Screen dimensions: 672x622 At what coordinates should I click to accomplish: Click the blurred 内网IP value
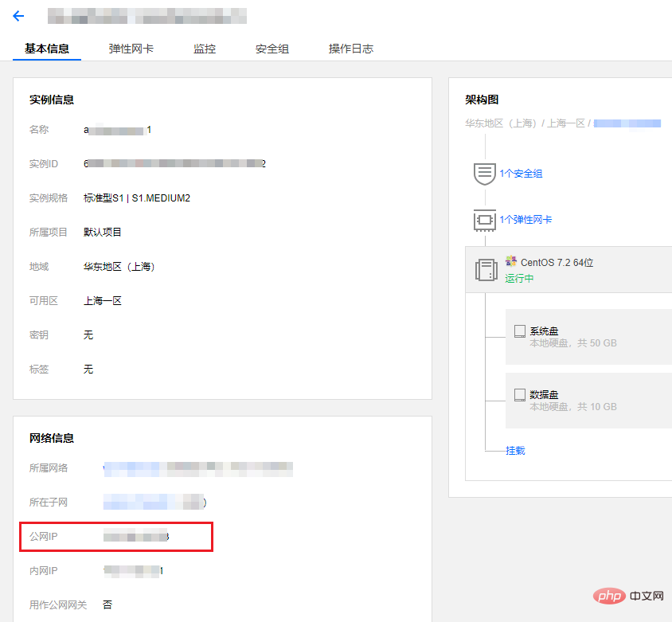[x=133, y=571]
